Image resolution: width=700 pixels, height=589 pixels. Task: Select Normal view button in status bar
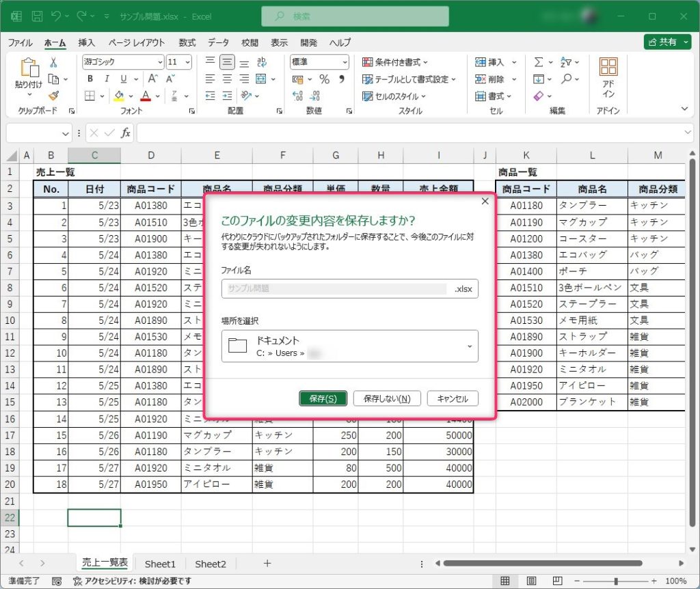(505, 581)
